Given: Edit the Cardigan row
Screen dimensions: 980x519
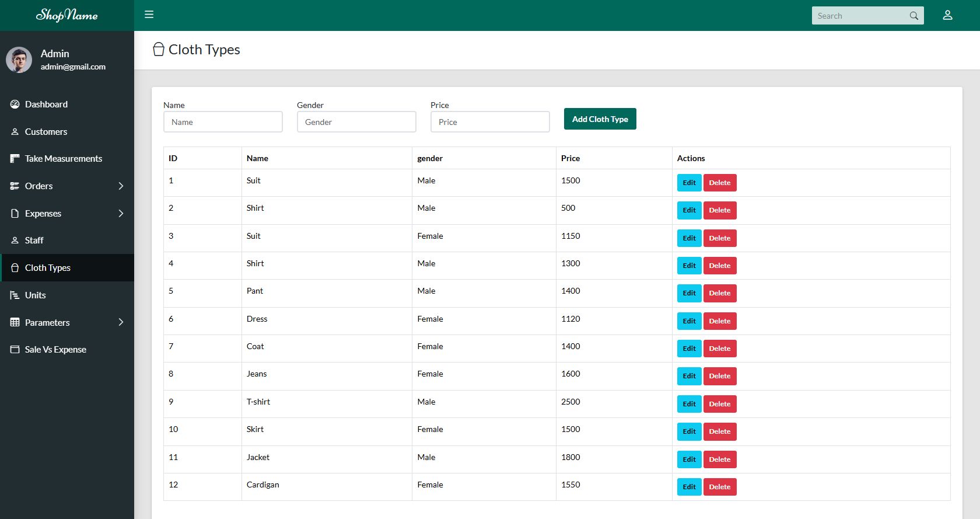Looking at the screenshot, I should coord(689,487).
